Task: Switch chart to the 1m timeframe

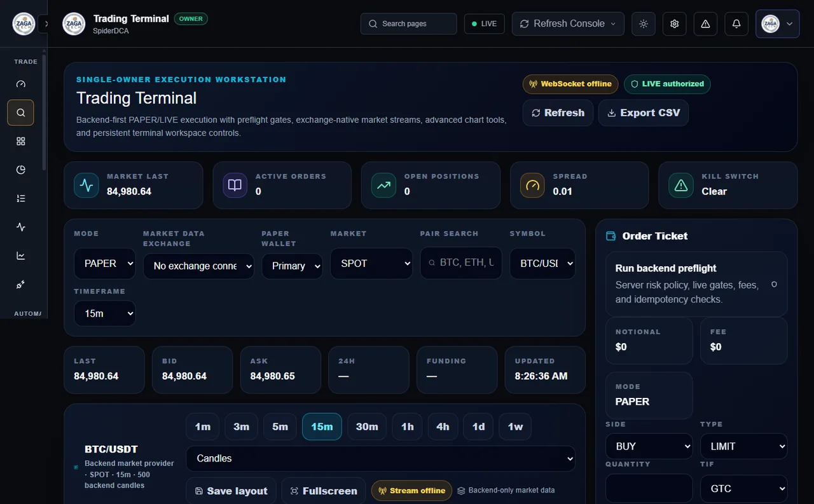Action: tap(203, 426)
